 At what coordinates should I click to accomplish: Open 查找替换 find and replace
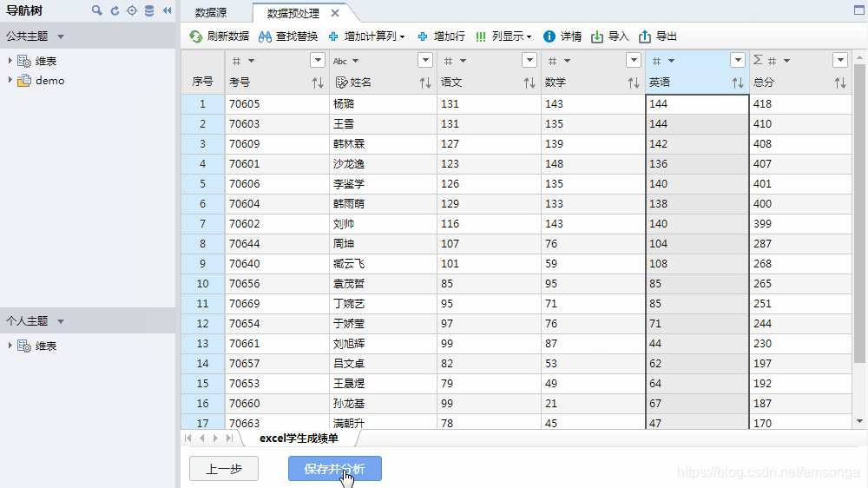(288, 36)
